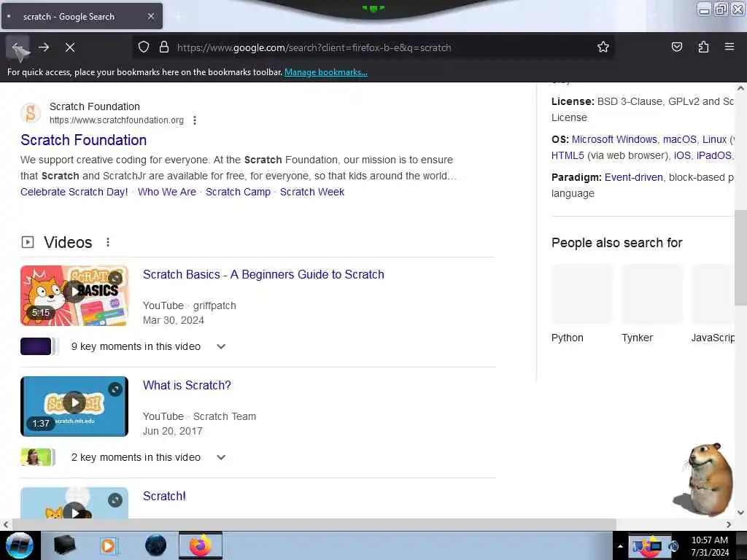747x560 pixels.
Task: Select Tynker in People also search for
Action: (651, 304)
